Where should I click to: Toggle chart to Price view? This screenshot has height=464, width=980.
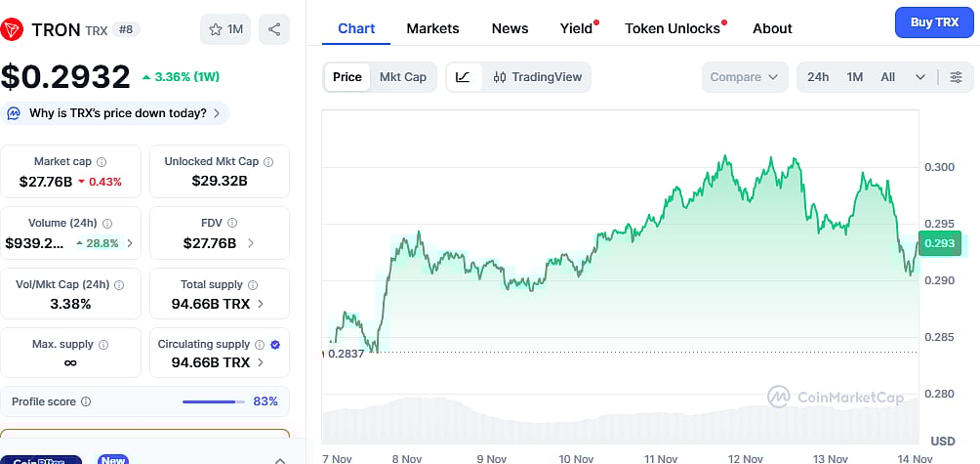[x=347, y=77]
